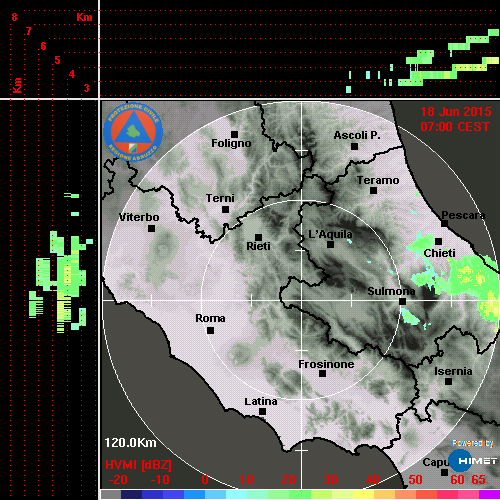Viewport: 500px width, 500px height.
Task: Click the Teramo label
Action: click(378, 180)
